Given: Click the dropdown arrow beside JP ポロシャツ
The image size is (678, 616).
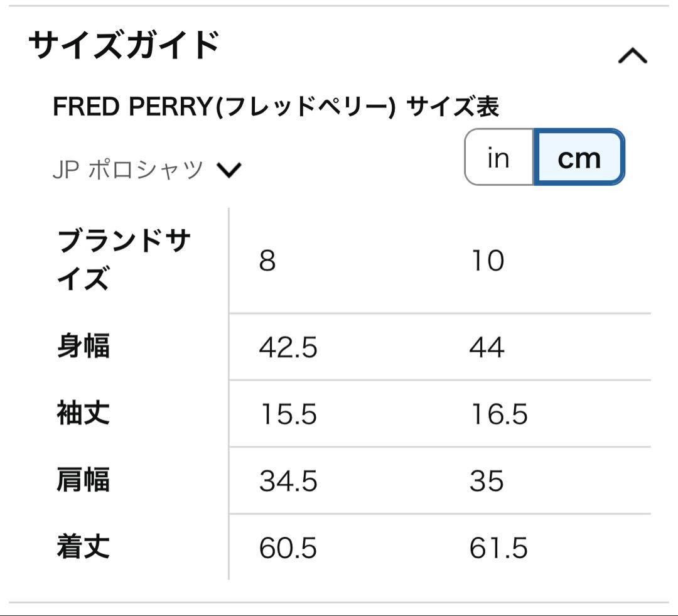Looking at the screenshot, I should click(x=229, y=170).
